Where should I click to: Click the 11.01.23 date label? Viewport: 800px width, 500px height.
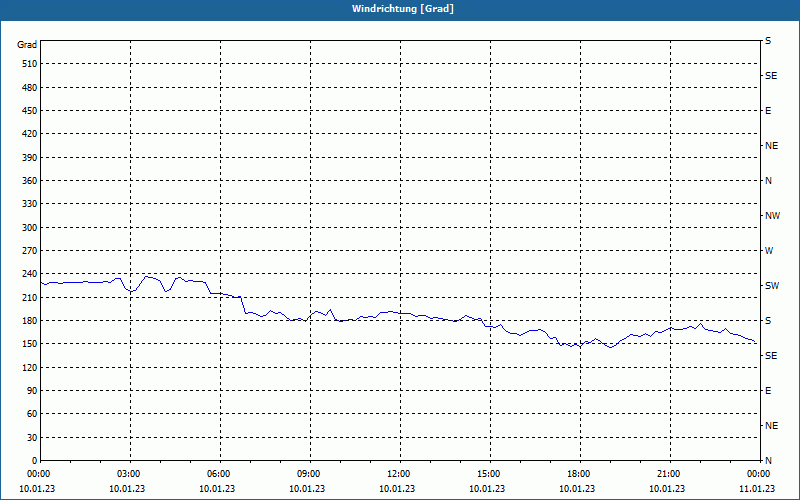(x=757, y=489)
